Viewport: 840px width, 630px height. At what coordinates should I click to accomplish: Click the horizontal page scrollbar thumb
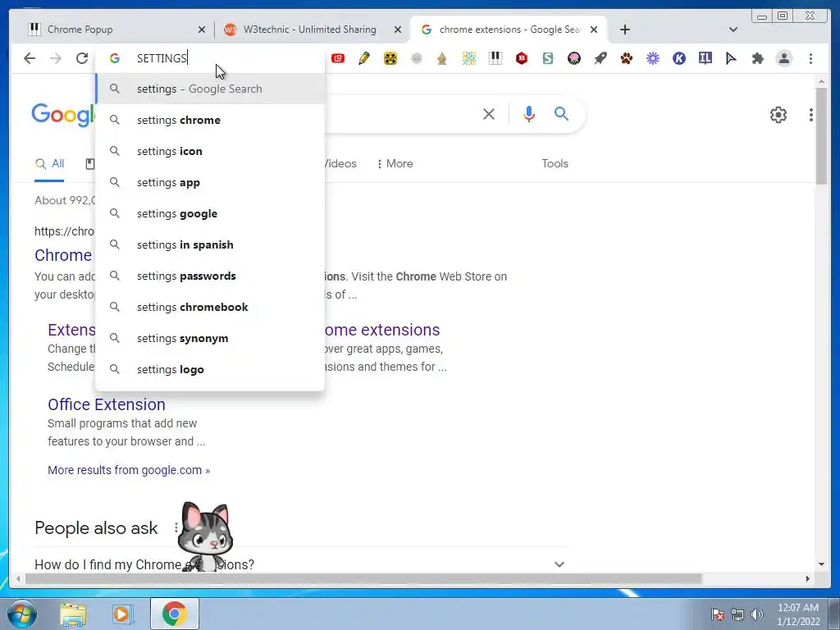pyautogui.click(x=363, y=578)
